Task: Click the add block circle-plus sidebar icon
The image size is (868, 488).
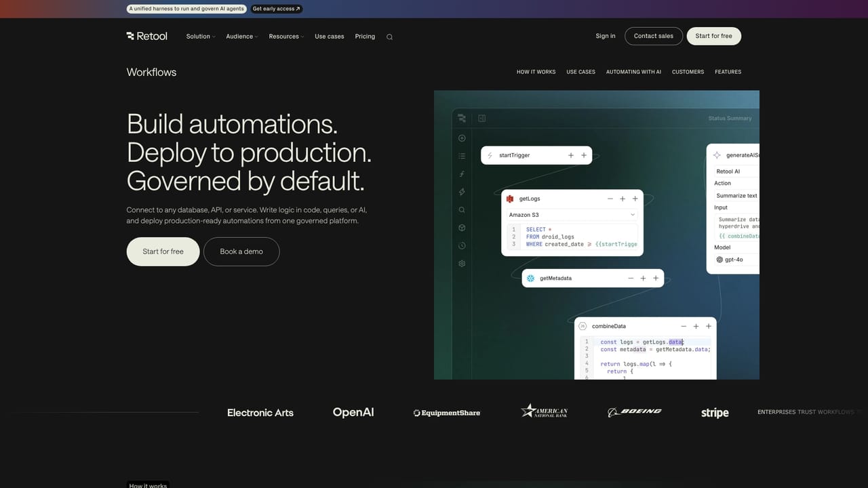Action: click(x=462, y=138)
